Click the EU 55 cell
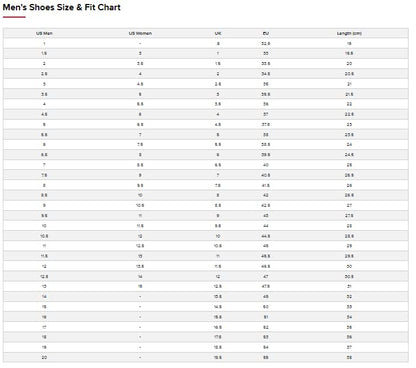Viewport: 416px width, 368px height. point(266,357)
